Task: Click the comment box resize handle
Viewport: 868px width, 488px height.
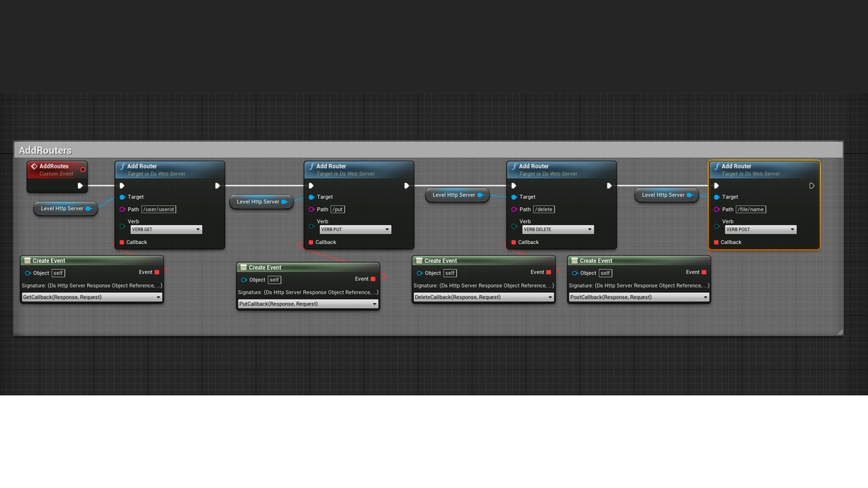Action: click(840, 332)
